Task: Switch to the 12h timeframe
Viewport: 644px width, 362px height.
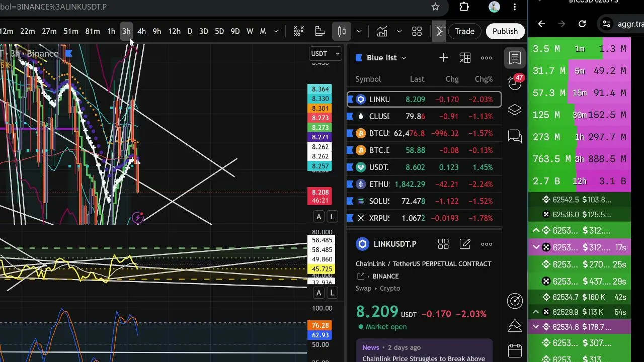Action: 174,31
